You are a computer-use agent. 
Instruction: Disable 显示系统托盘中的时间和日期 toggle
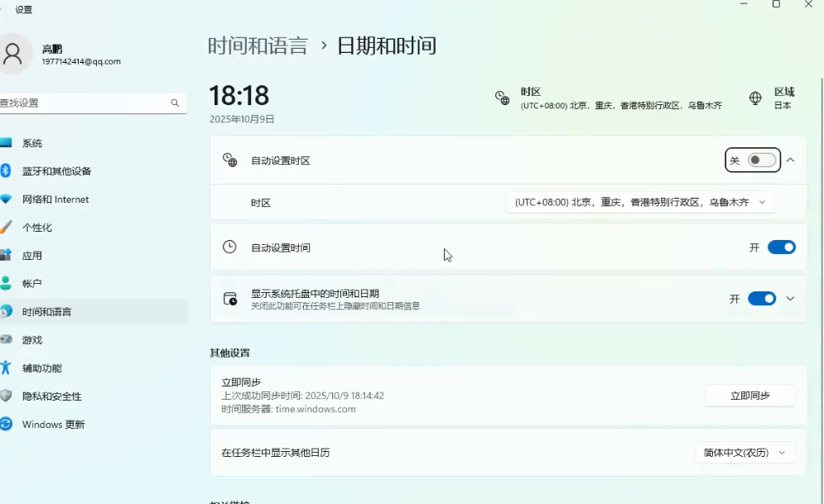[761, 299]
